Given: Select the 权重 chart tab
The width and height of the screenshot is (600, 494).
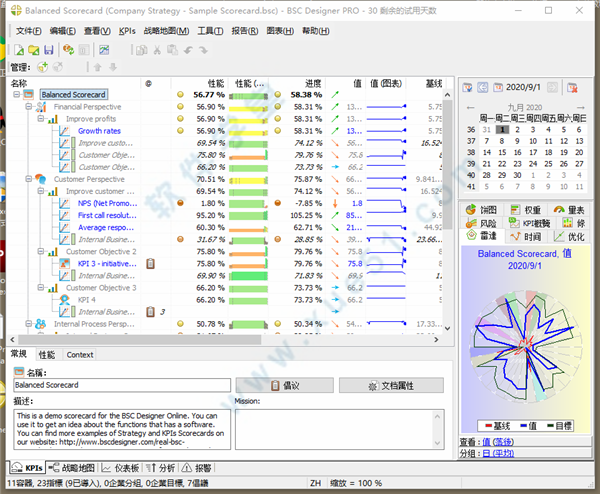Looking at the screenshot, I should (x=526, y=210).
